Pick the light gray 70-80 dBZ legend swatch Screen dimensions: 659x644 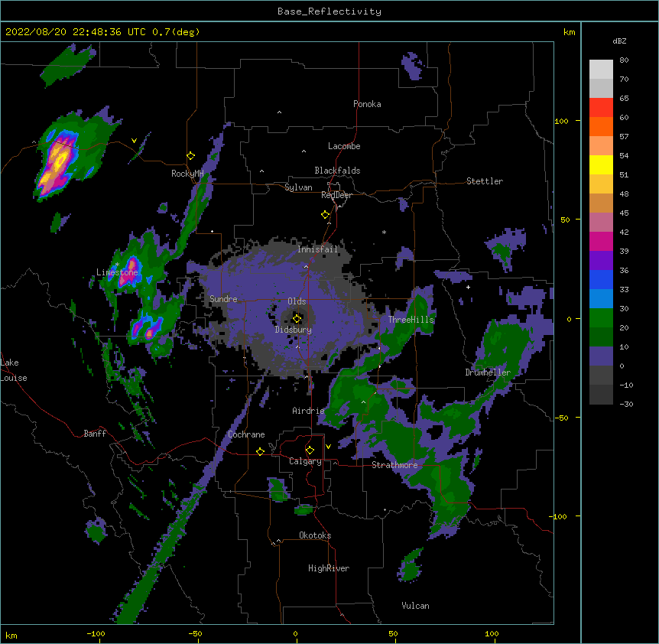(601, 70)
